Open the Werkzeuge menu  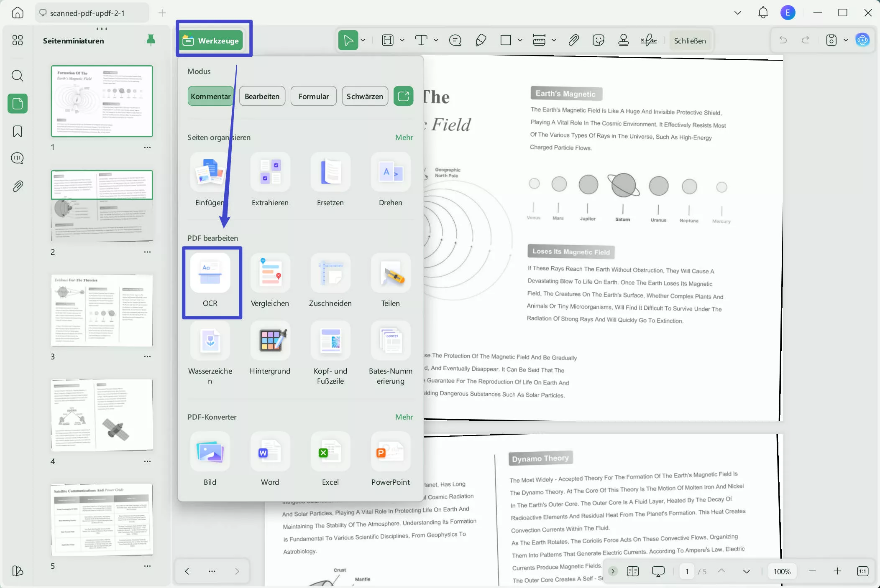[211, 41]
